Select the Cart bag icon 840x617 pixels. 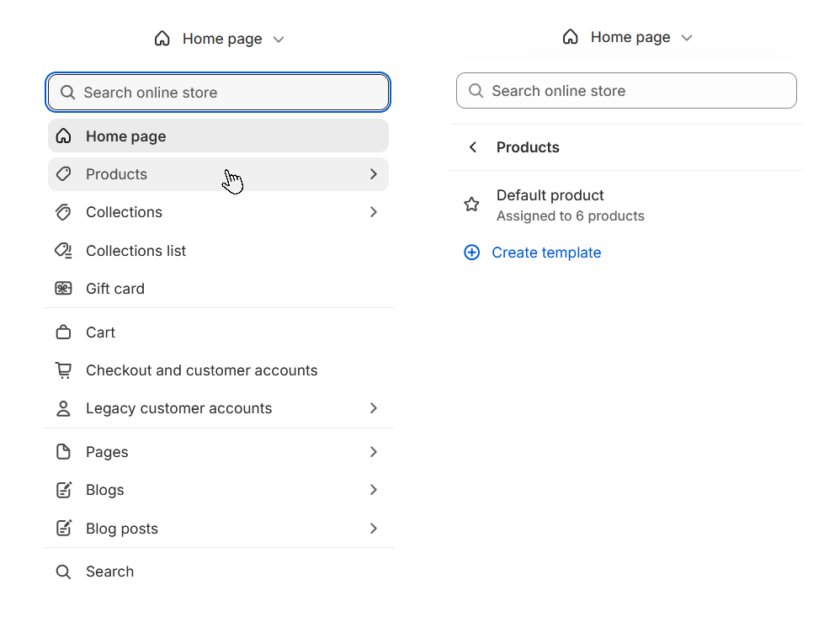pos(63,332)
